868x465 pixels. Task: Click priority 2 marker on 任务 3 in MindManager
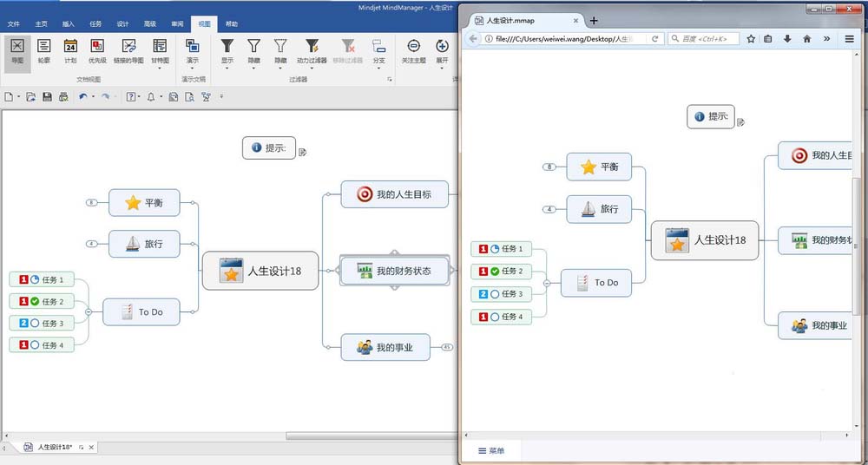point(23,324)
